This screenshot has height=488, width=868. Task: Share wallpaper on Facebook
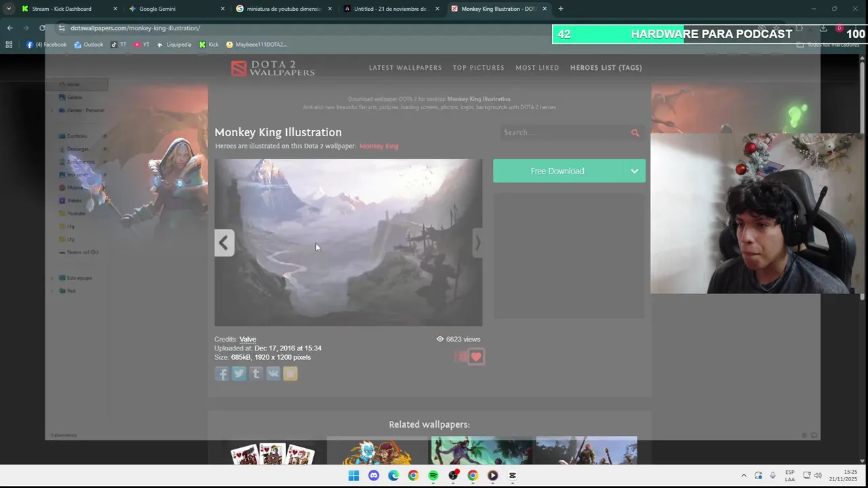(x=222, y=373)
